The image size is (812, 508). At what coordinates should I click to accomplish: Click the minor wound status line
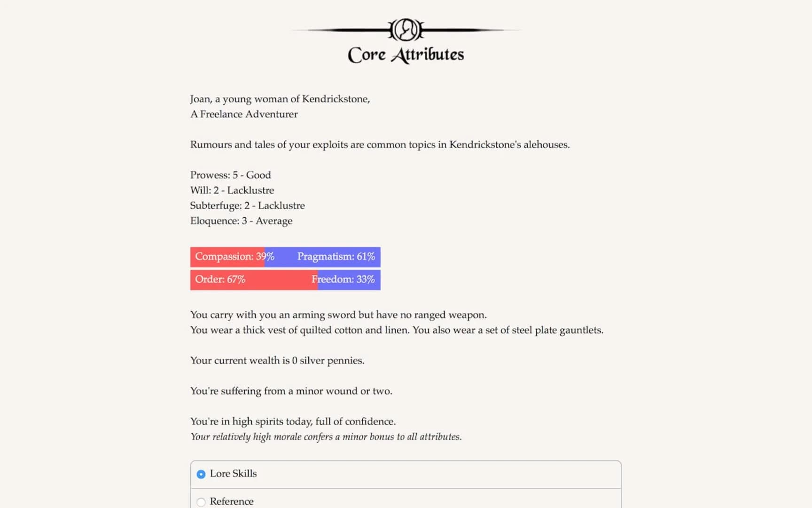pyautogui.click(x=291, y=391)
